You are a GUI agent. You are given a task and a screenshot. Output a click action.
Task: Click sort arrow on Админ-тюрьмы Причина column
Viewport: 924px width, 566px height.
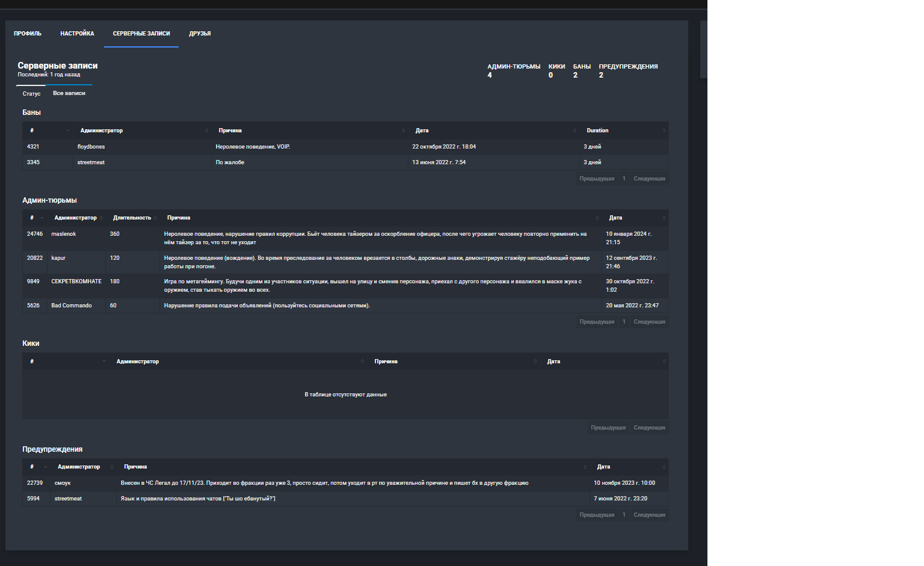[597, 218]
